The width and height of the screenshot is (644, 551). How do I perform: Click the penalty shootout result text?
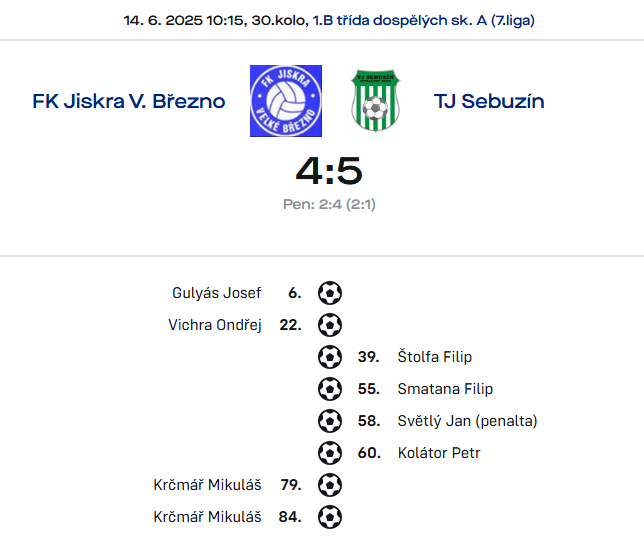point(329,204)
